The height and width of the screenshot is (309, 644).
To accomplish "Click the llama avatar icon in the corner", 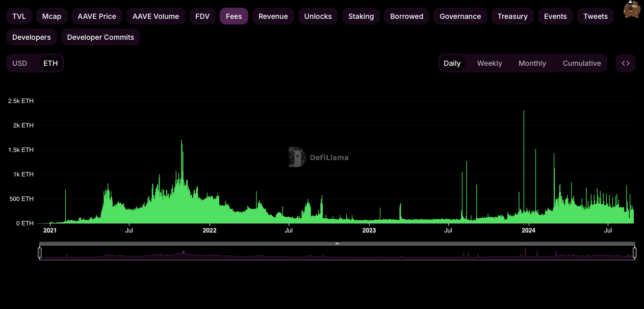I will pos(632,9).
